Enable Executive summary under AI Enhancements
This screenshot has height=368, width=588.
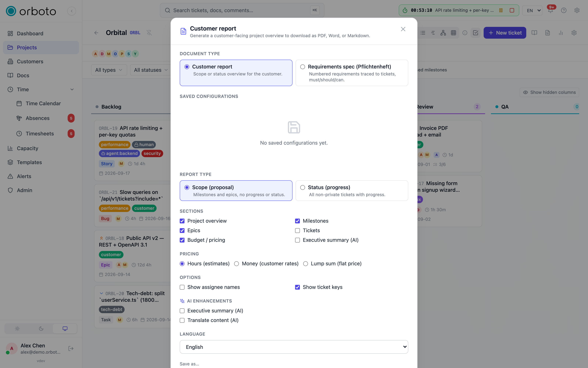click(x=182, y=311)
